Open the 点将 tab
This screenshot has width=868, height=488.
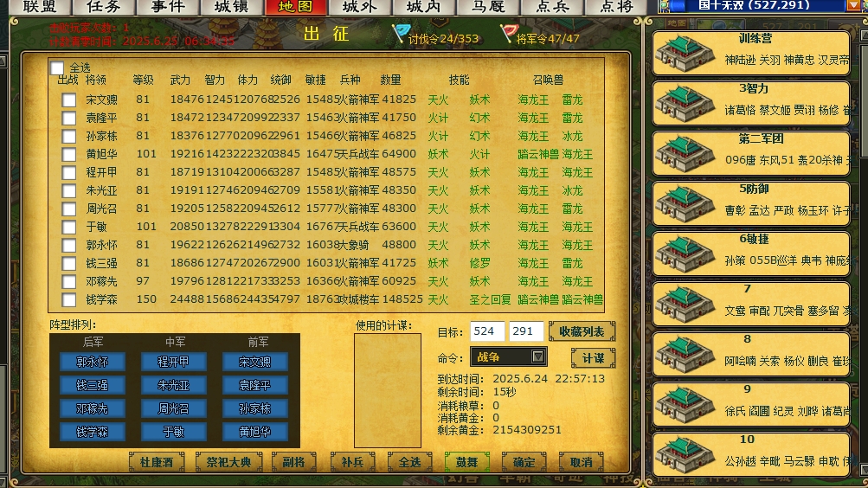click(x=615, y=7)
